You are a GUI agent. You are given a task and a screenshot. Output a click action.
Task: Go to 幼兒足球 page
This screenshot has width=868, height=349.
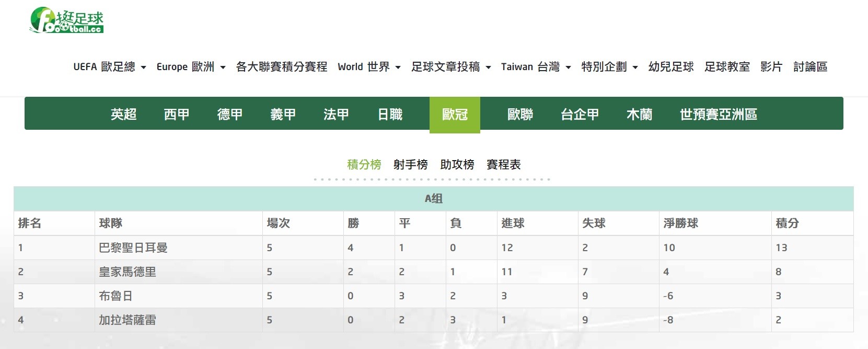click(671, 67)
